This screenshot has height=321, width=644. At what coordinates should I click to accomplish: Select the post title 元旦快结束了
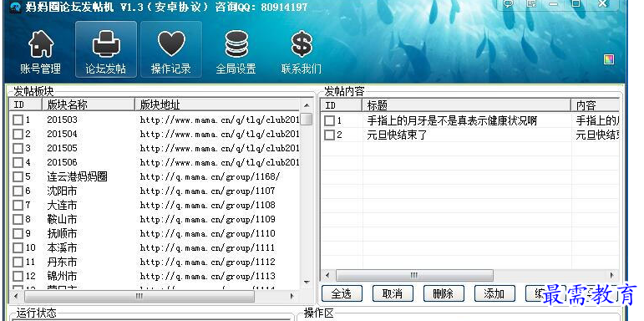pyautogui.click(x=397, y=135)
